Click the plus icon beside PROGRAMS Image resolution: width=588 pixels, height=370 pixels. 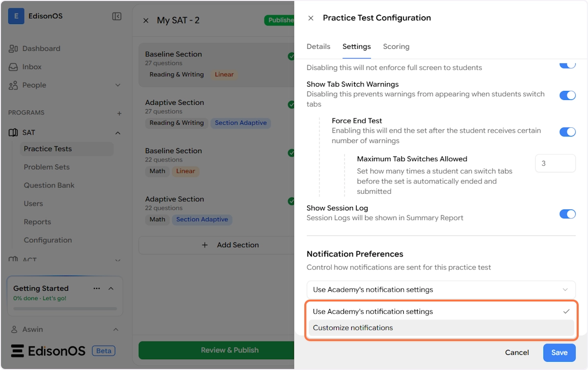click(x=119, y=113)
